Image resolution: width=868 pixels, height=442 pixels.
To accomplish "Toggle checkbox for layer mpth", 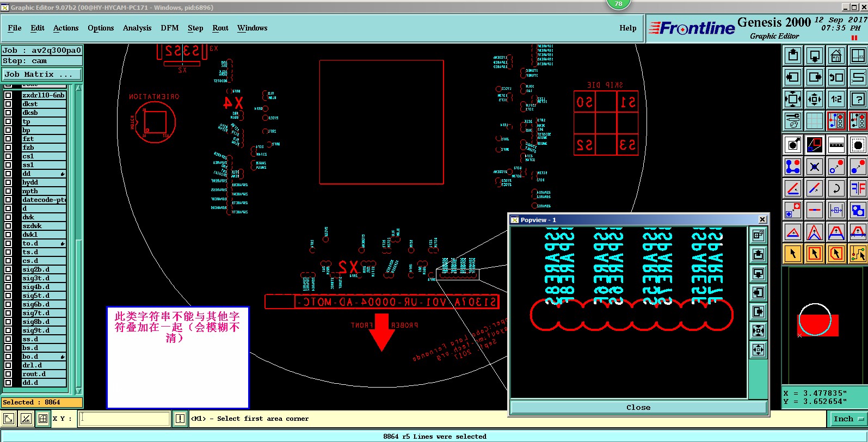I will pyautogui.click(x=8, y=191).
